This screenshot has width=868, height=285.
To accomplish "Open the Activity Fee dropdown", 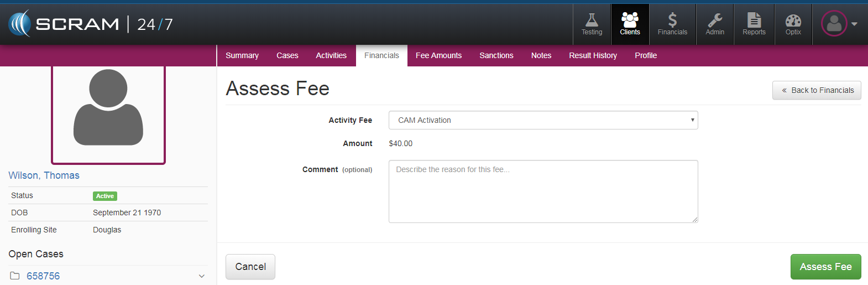I will tap(543, 120).
